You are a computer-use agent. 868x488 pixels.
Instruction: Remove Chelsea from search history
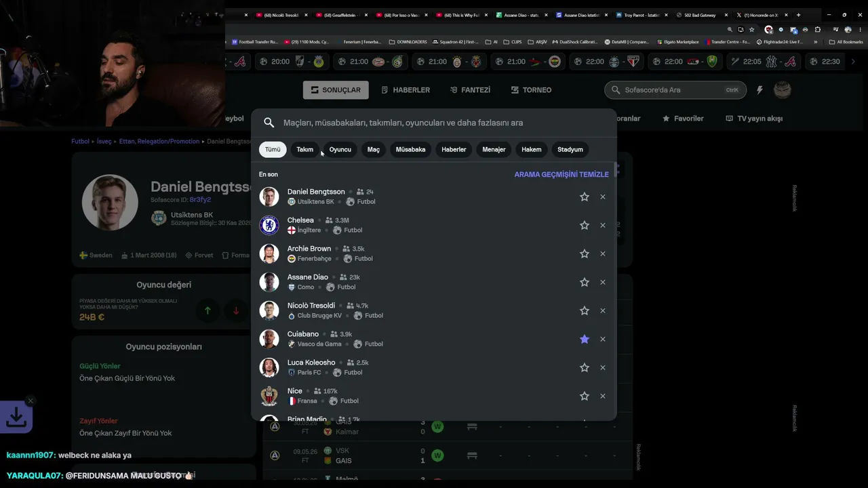[x=603, y=225]
